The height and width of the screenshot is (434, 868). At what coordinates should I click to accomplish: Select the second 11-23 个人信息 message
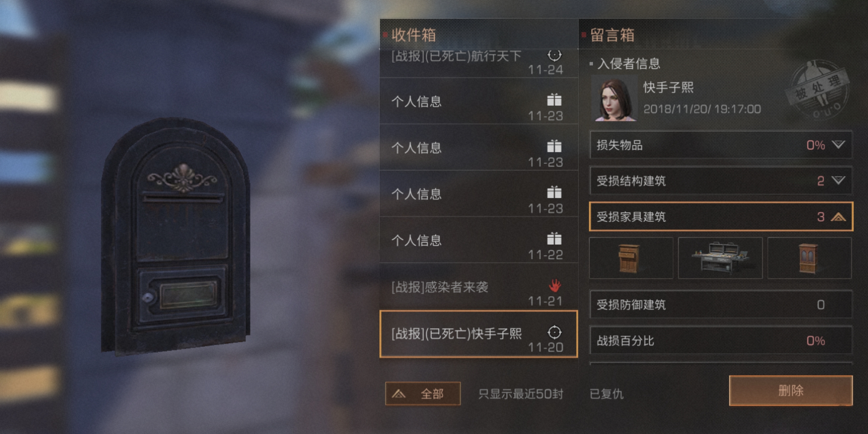479,147
